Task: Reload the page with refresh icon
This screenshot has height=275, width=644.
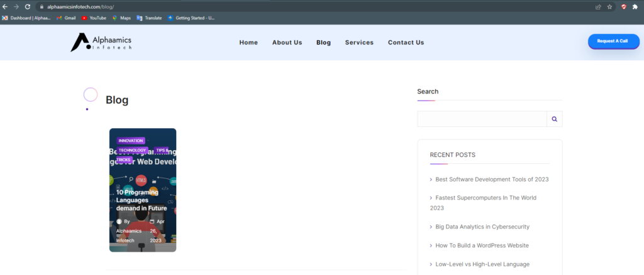Action: coord(28,7)
